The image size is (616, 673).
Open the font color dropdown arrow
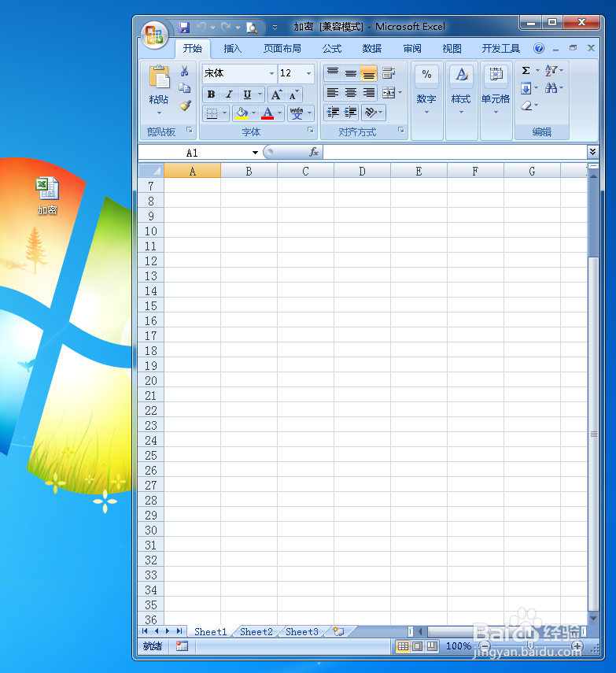point(280,113)
